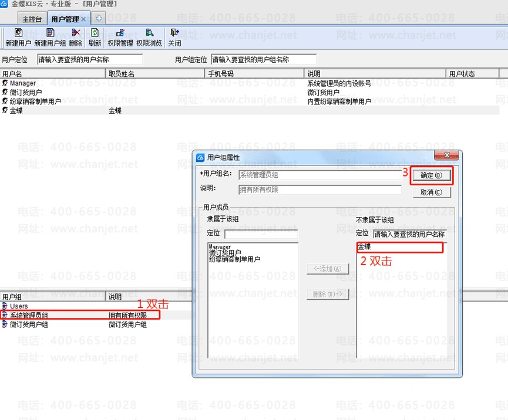Open 权限管理 from the toolbar
This screenshot has width=508, height=420.
pos(120,33)
